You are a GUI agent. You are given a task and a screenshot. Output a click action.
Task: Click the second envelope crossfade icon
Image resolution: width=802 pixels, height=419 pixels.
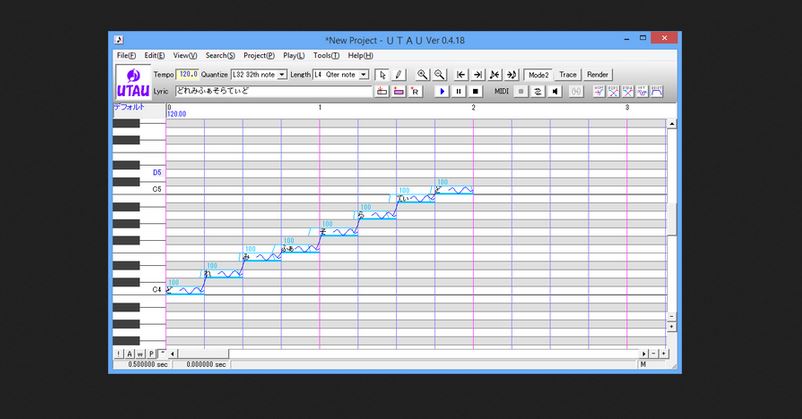coord(613,91)
